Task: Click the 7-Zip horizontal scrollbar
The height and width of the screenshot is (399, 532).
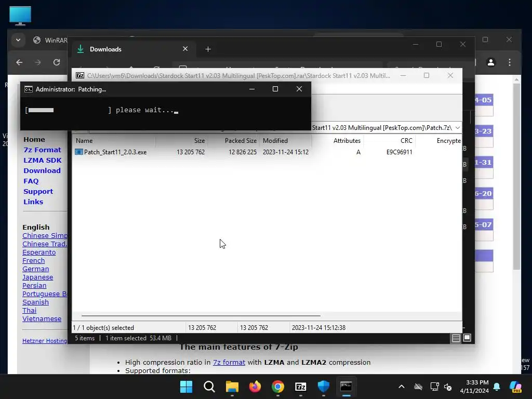Action: tap(201, 315)
